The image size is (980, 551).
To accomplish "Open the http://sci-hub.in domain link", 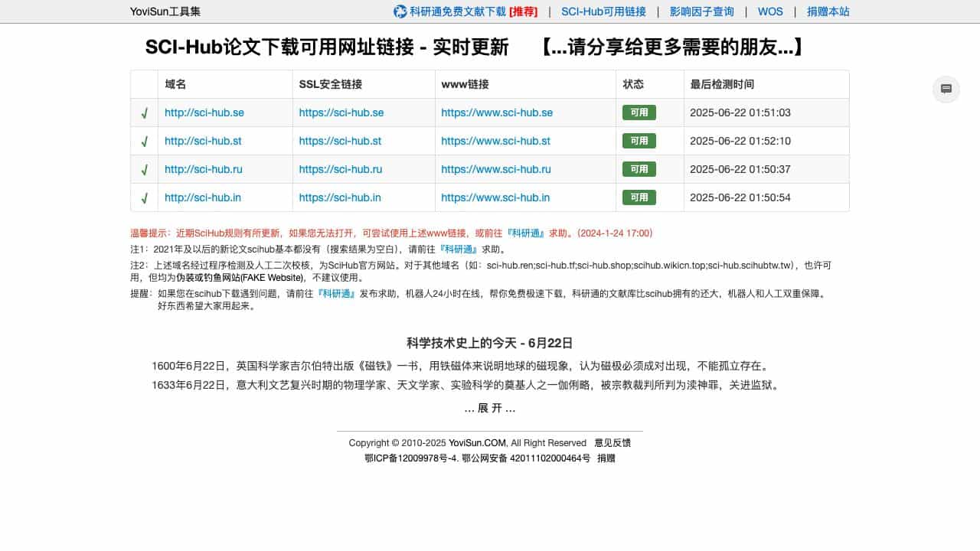I will coord(203,197).
